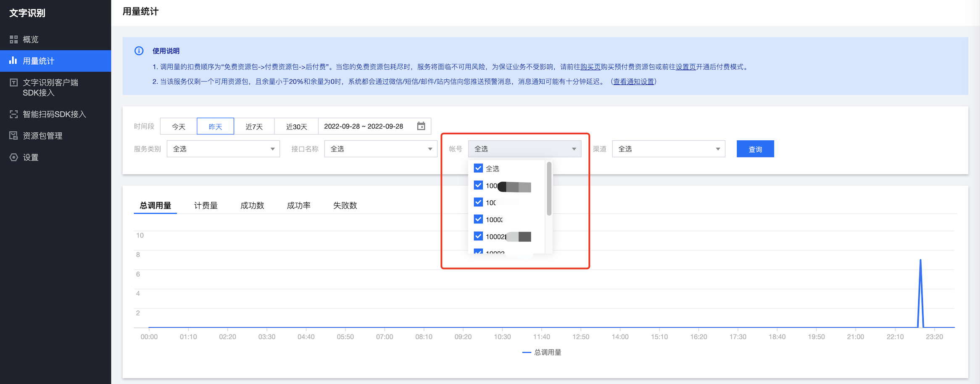Open 资源包管理 in the sidebar menu
Screen dimensions: 980x384
pyautogui.click(x=55, y=135)
